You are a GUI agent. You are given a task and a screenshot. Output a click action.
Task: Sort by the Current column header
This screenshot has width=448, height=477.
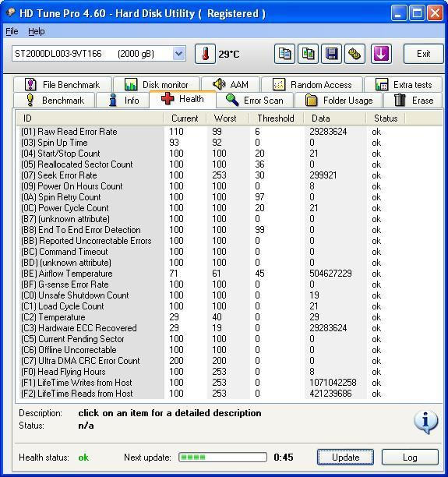coord(185,118)
